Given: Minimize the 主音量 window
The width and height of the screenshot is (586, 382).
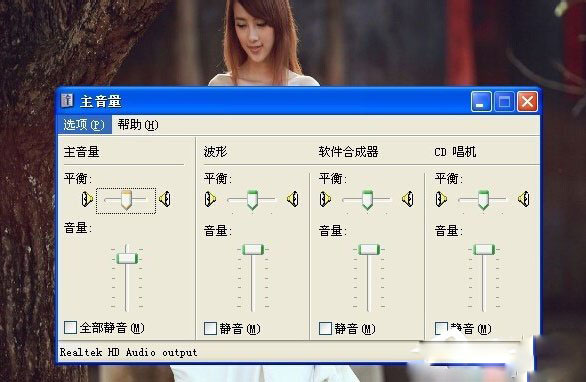Looking at the screenshot, I should tap(481, 101).
